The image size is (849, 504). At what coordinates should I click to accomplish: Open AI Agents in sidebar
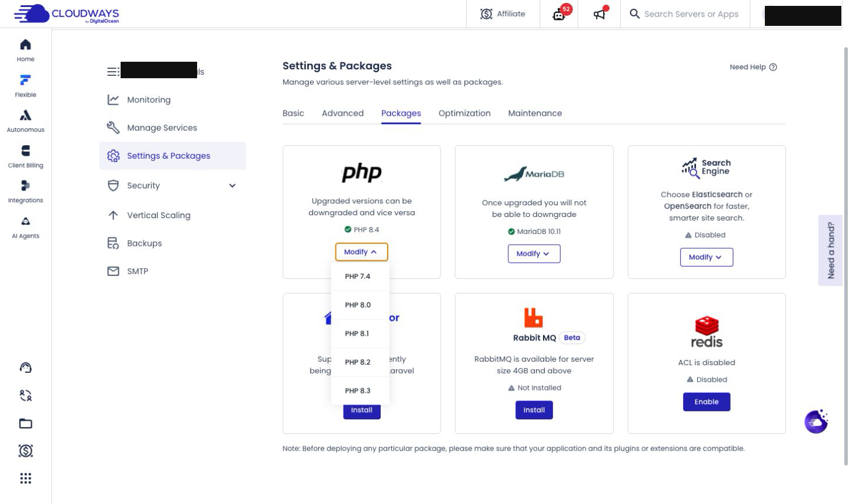pyautogui.click(x=25, y=228)
